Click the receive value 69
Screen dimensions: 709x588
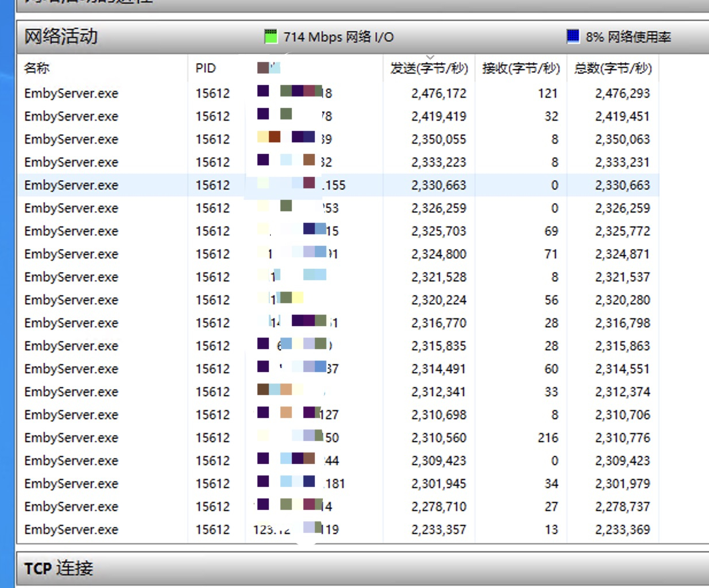tap(552, 231)
